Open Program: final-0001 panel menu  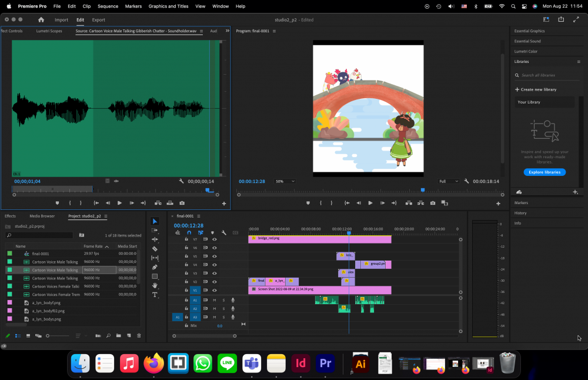tap(274, 31)
